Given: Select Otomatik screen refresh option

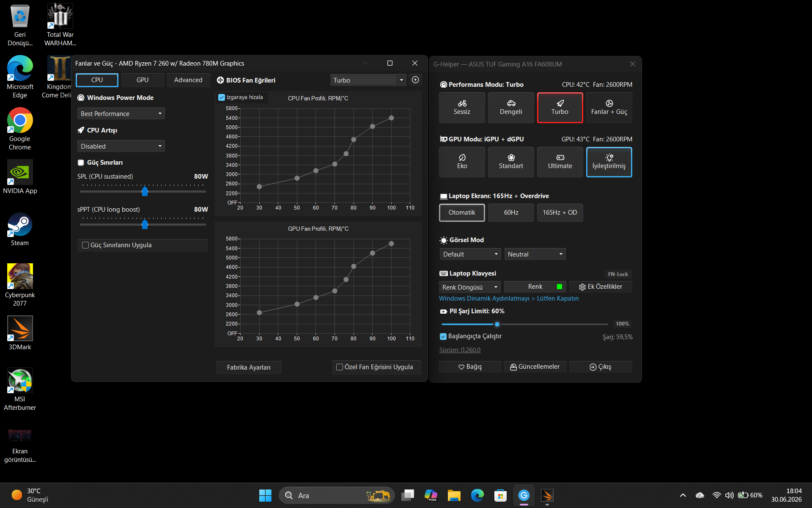Looking at the screenshot, I should [x=462, y=213].
